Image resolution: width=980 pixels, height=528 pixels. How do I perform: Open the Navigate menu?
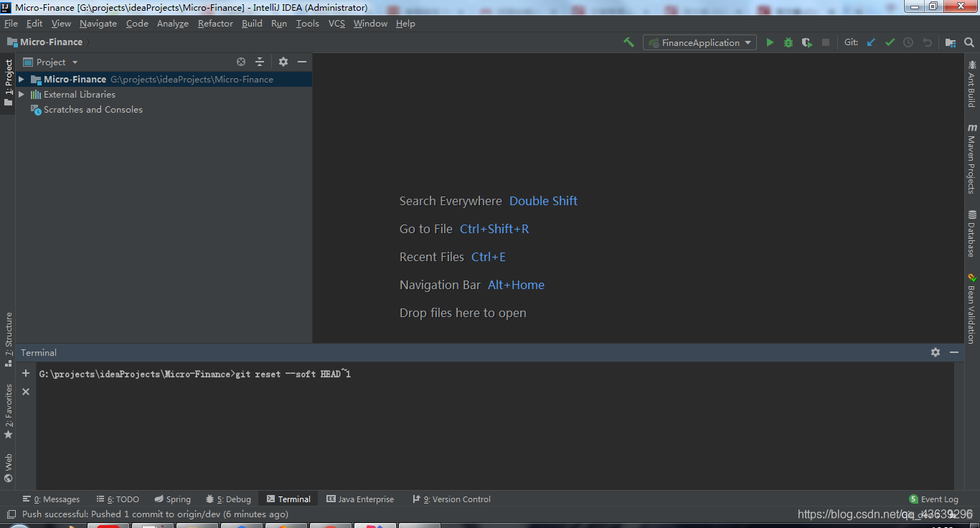click(98, 24)
